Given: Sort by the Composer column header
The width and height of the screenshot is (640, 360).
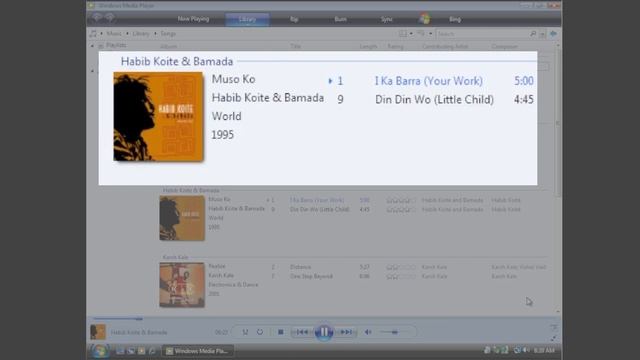Looking at the screenshot, I should [504, 47].
